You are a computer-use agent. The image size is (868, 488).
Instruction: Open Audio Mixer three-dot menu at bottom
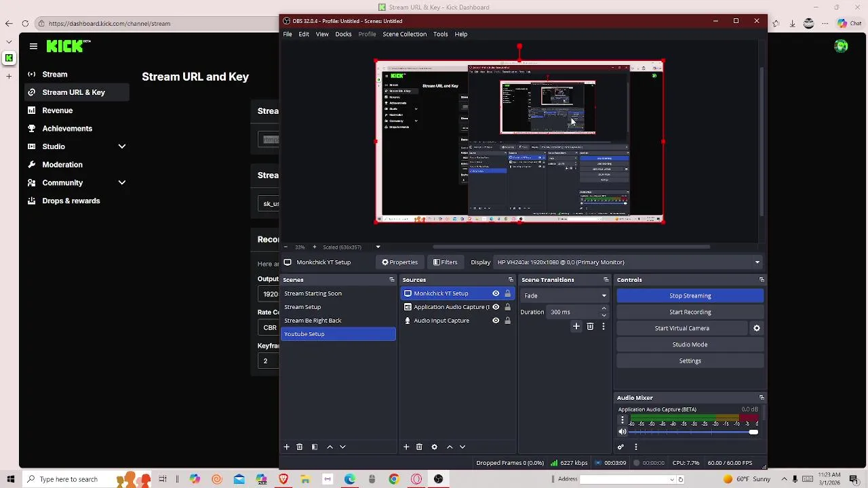635,447
